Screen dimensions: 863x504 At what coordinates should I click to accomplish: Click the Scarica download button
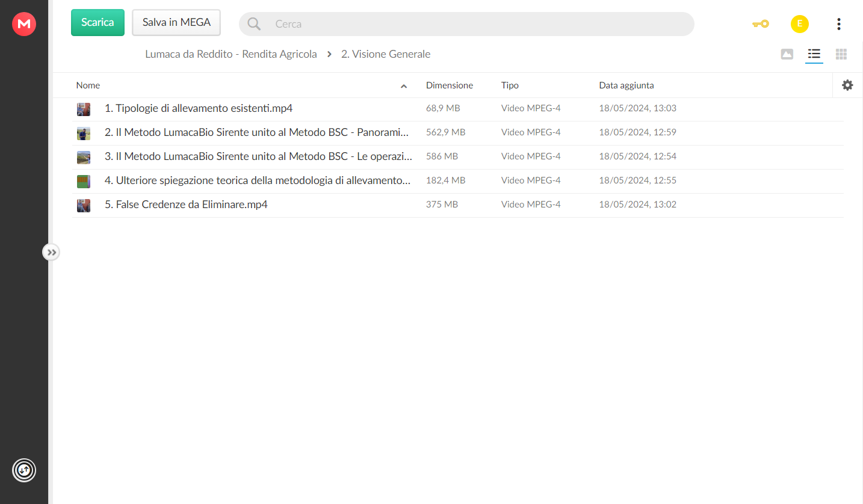[x=97, y=22]
